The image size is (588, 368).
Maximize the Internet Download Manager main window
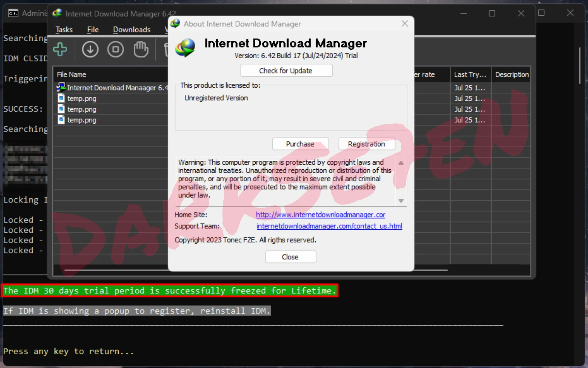[x=492, y=14]
